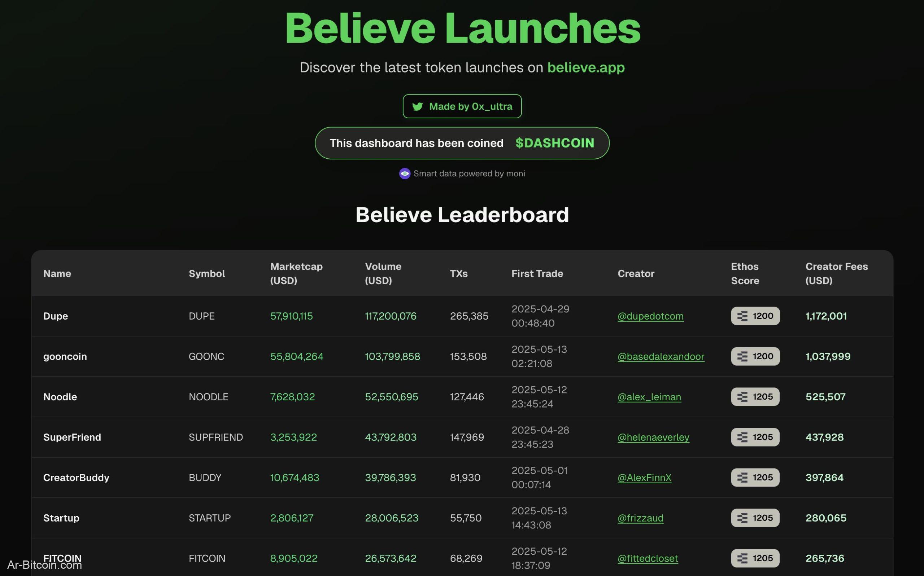
Task: Click the BUDDY symbol cell
Action: (x=205, y=478)
